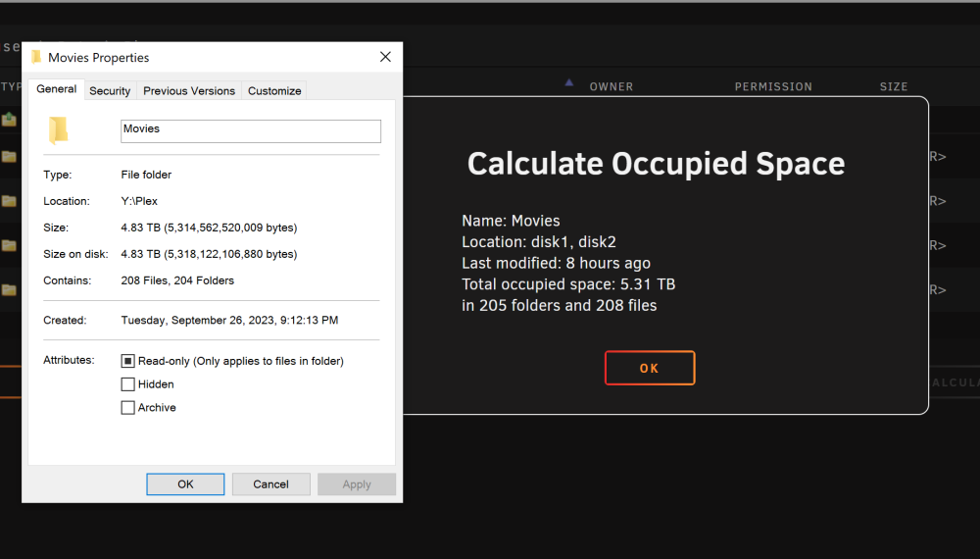
Task: Click the '208 Files, 204 Folders' text
Action: coord(177,280)
